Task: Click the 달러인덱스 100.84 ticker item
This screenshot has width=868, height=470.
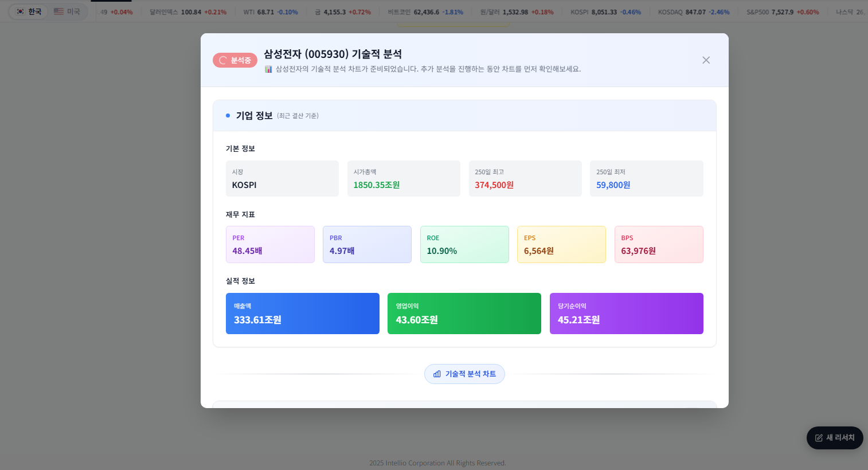Action: point(188,12)
